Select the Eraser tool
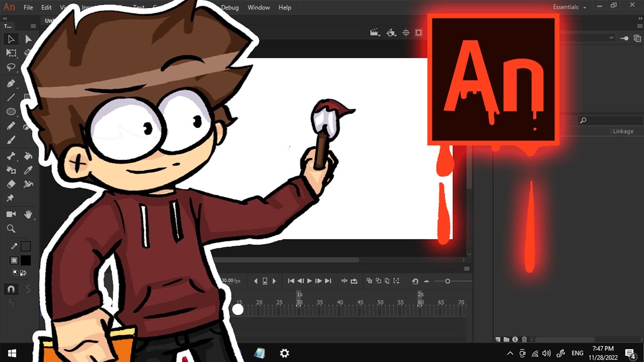644x362 pixels. [x=11, y=185]
